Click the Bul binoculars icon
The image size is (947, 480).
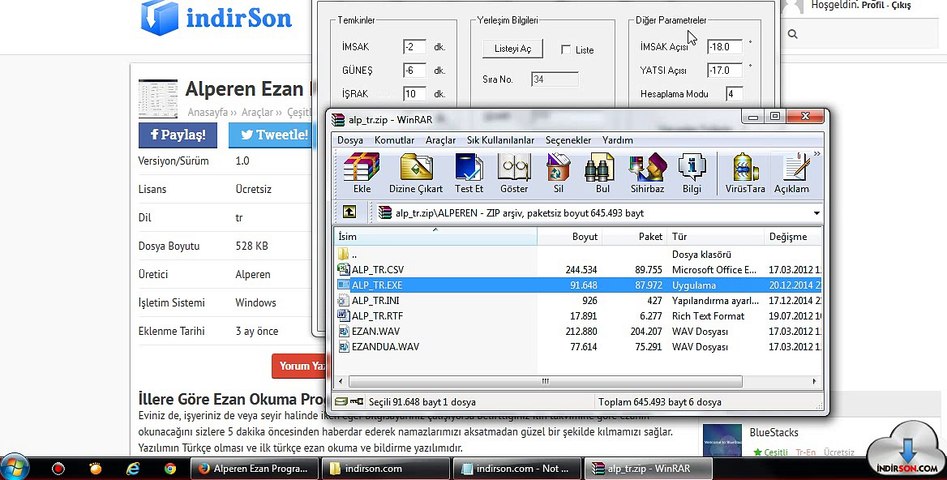coord(602,173)
